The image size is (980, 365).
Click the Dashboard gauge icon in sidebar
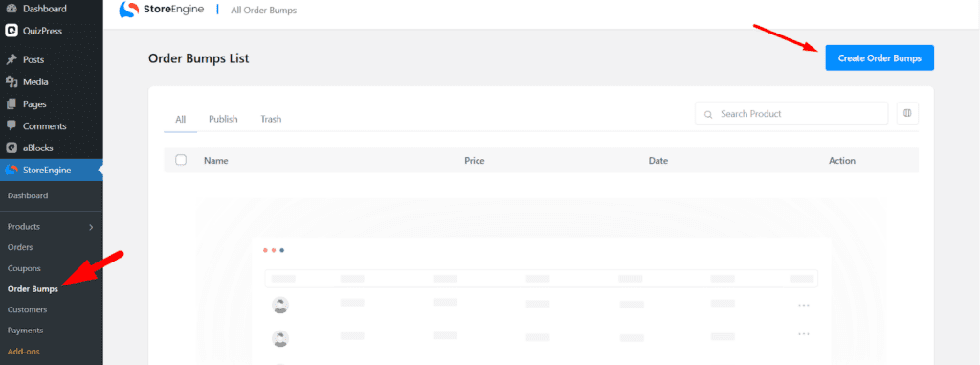(x=11, y=10)
